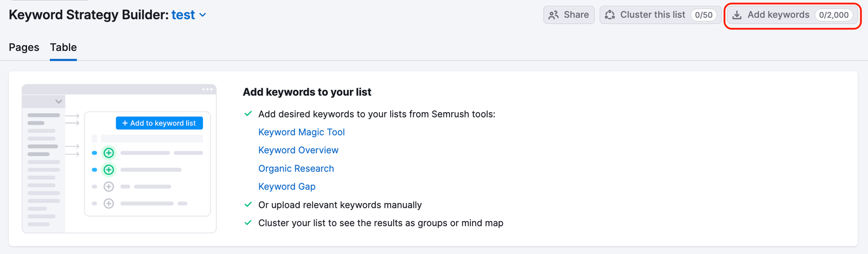Go to Keyword Overview

(x=298, y=150)
